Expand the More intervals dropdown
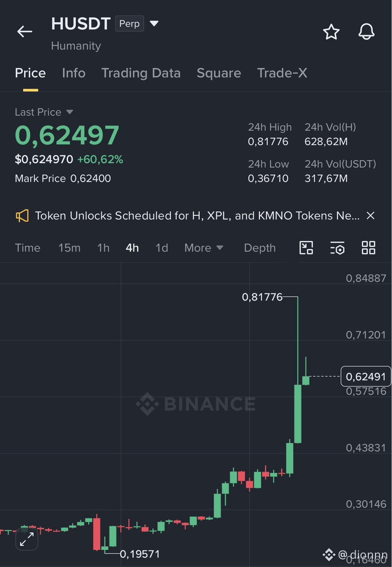This screenshot has height=567, width=392. (x=204, y=248)
